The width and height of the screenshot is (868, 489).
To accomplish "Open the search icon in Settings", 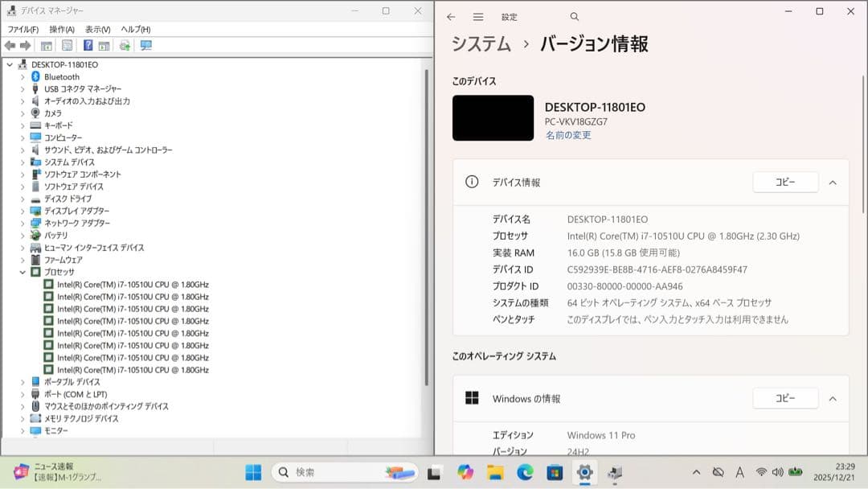I will (574, 16).
